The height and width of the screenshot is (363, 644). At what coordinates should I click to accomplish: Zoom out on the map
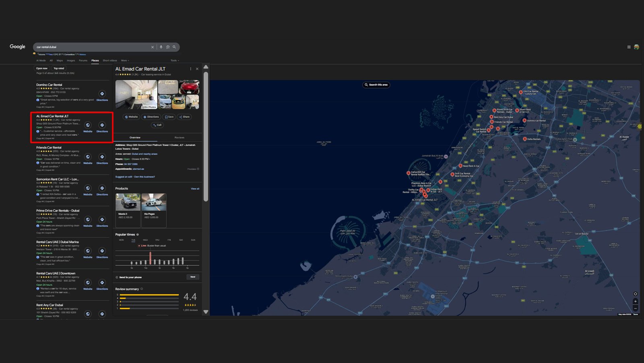point(636,308)
